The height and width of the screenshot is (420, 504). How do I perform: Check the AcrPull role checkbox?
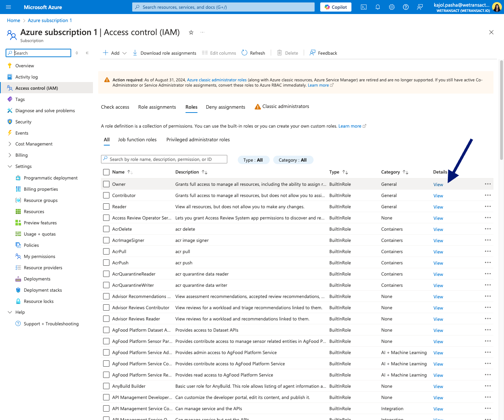(x=106, y=251)
